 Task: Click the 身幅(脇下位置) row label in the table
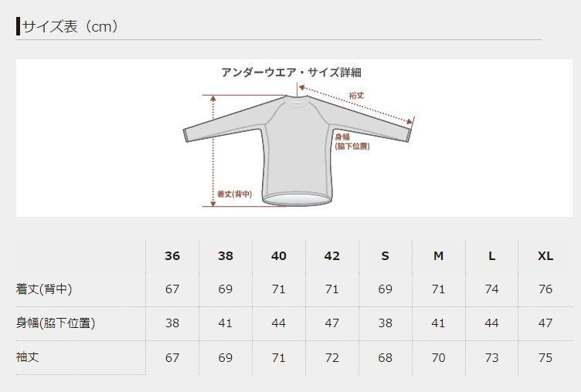point(56,323)
